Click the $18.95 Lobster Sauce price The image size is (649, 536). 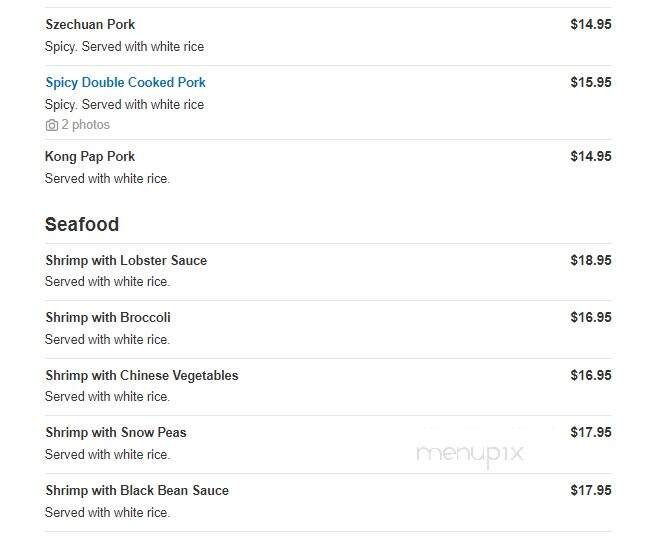tap(590, 260)
